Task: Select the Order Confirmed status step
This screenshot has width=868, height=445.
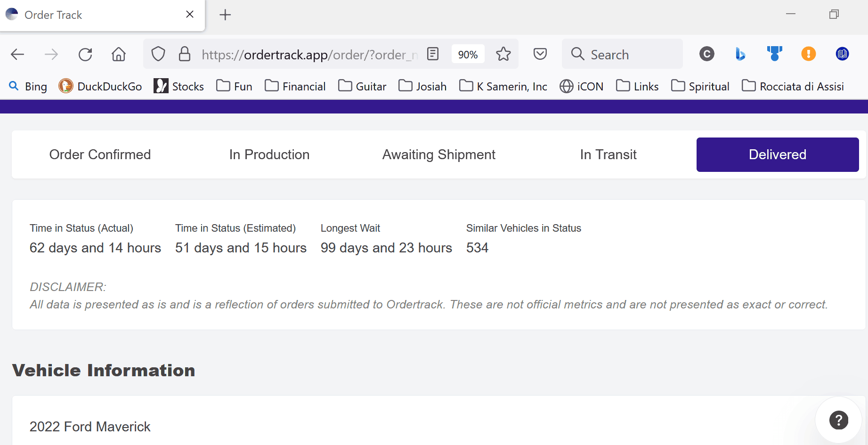Action: 100,154
